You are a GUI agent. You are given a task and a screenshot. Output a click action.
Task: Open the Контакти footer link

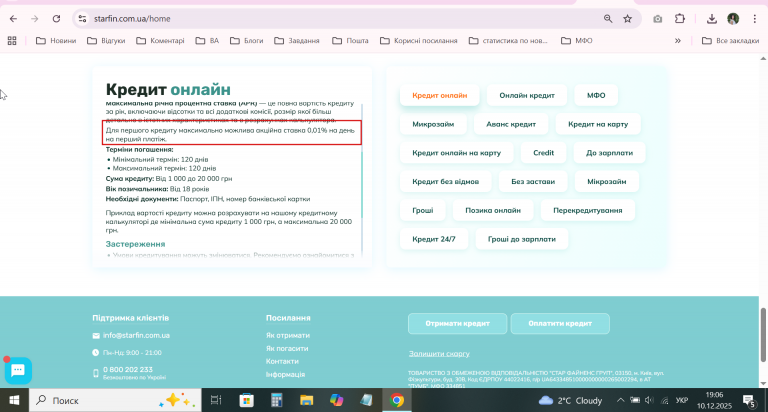pyautogui.click(x=282, y=361)
